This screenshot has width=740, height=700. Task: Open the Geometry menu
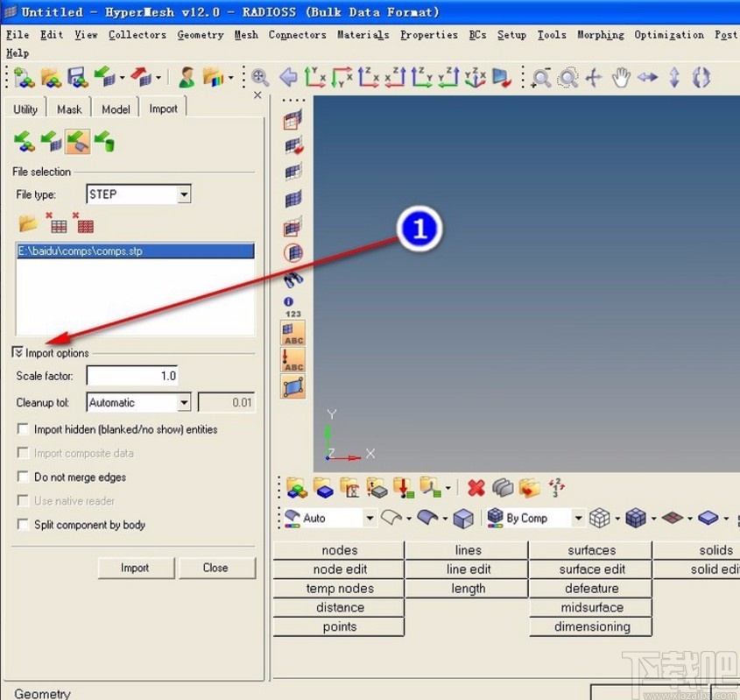click(200, 35)
